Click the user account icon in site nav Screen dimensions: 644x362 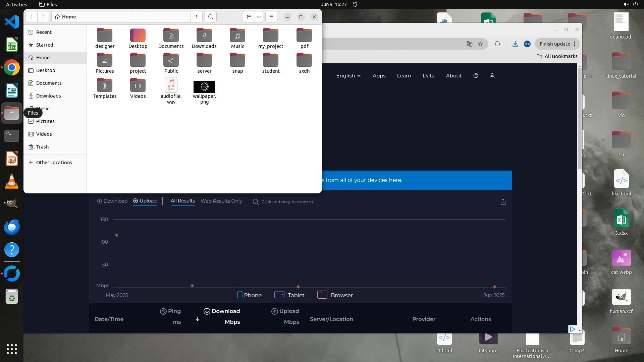click(x=492, y=76)
